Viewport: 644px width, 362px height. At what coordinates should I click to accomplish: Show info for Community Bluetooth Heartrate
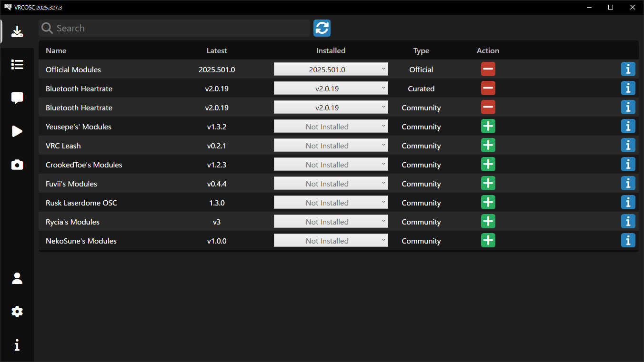pos(628,107)
